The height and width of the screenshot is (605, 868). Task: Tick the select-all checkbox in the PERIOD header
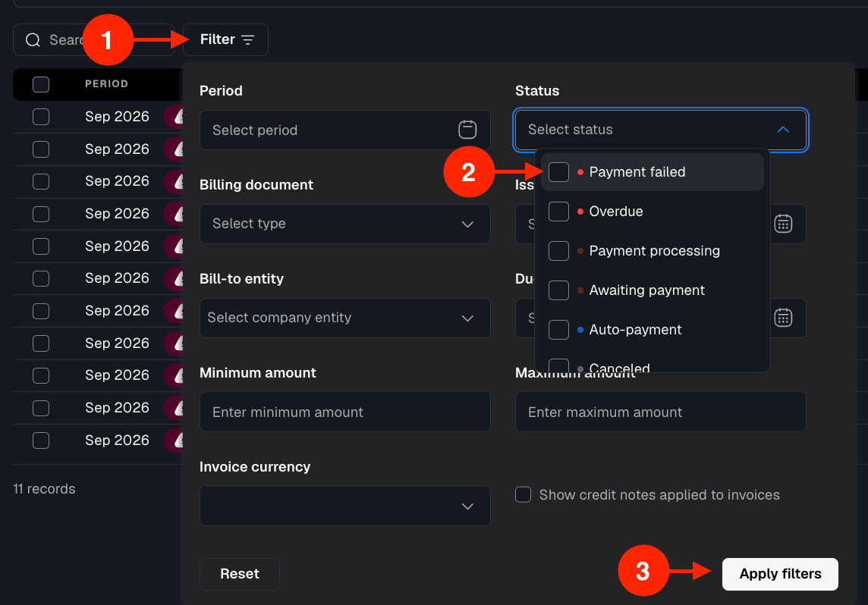point(41,84)
